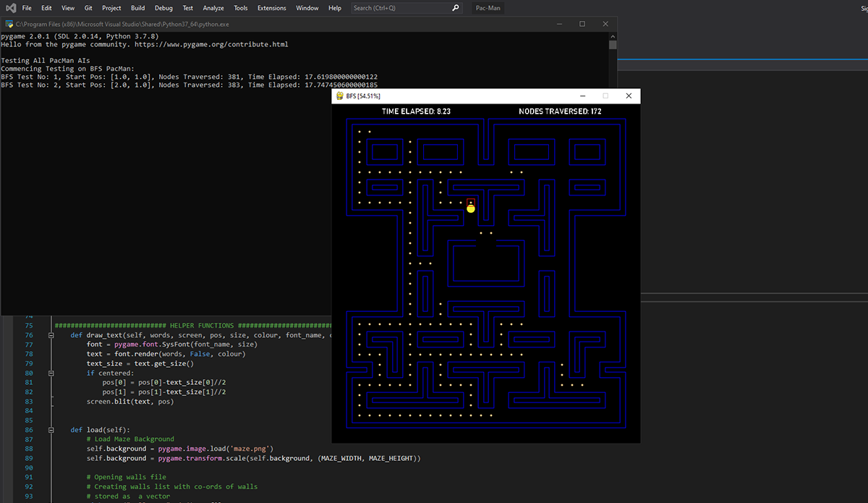Open the Analyze menu
This screenshot has height=503, width=868.
(x=213, y=8)
